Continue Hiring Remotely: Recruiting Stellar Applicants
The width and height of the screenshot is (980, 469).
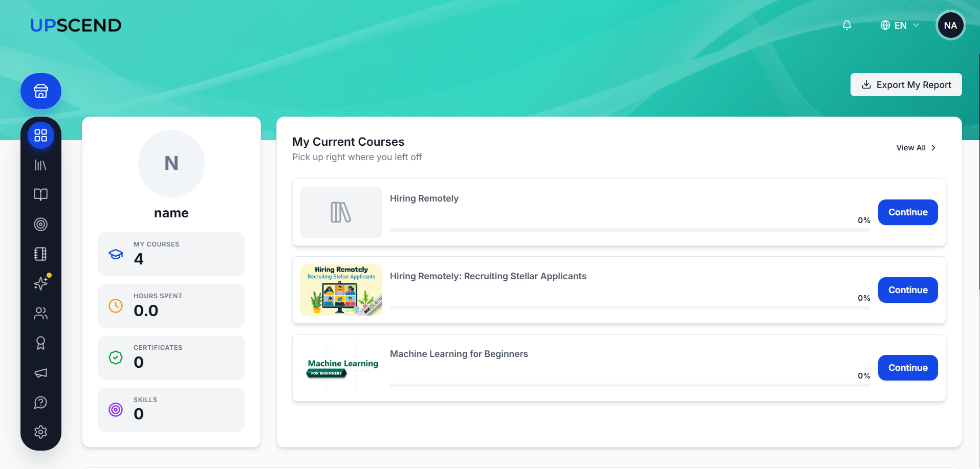click(x=908, y=290)
